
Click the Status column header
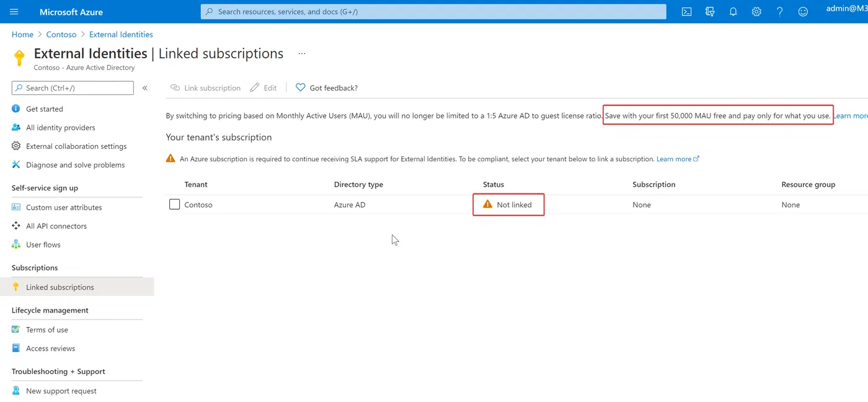494,184
